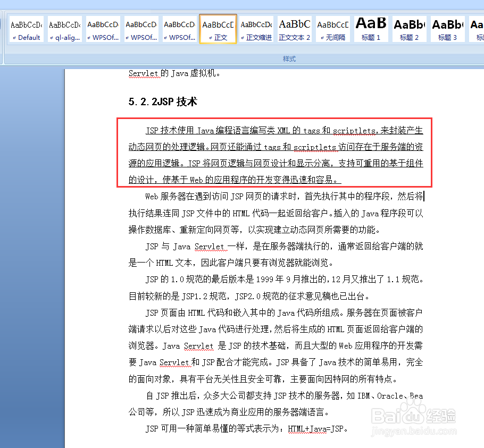The width and height of the screenshot is (484, 448).
Task: Select the second WPSOf... style
Action: point(141,29)
